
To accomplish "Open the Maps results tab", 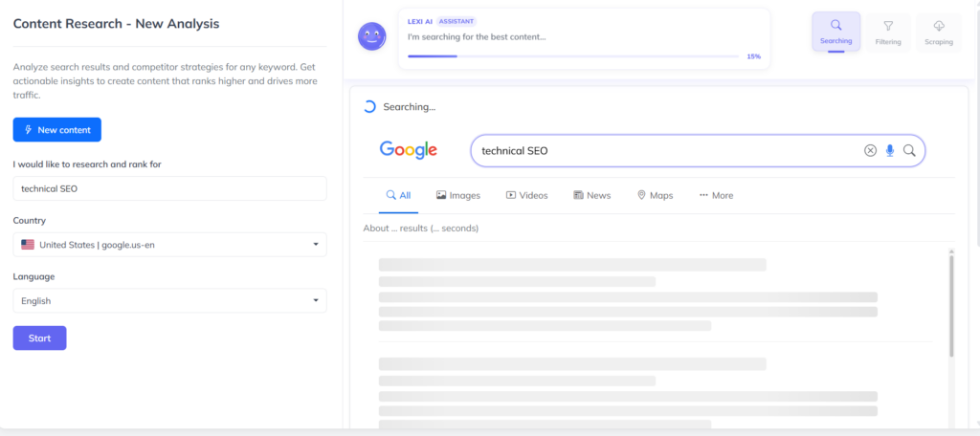I will (x=655, y=195).
